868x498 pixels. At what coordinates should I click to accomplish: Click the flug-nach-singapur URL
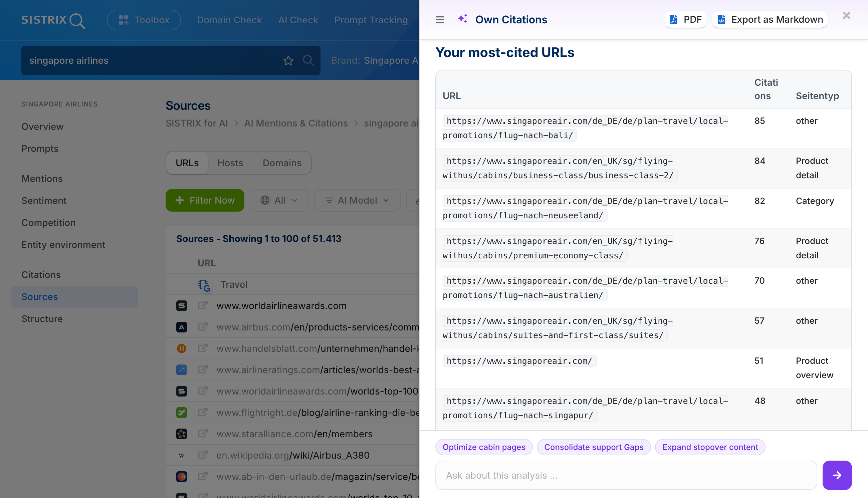(585, 408)
